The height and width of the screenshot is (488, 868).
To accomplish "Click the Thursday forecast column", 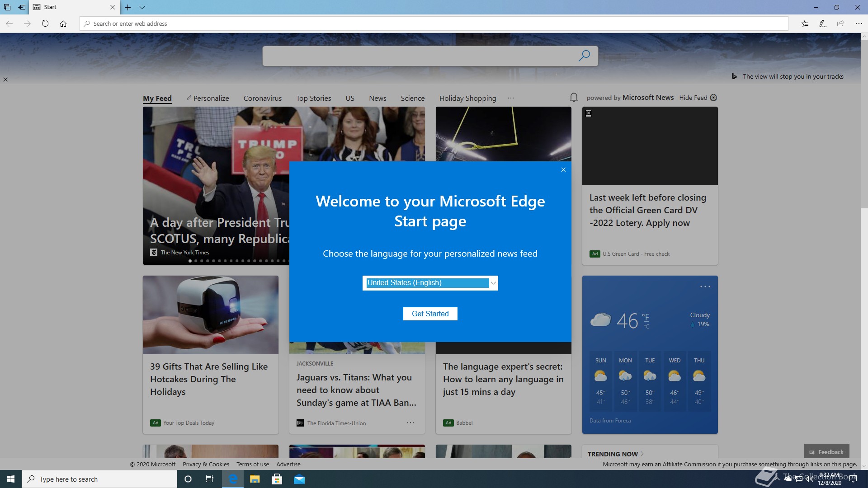I will coord(699,381).
